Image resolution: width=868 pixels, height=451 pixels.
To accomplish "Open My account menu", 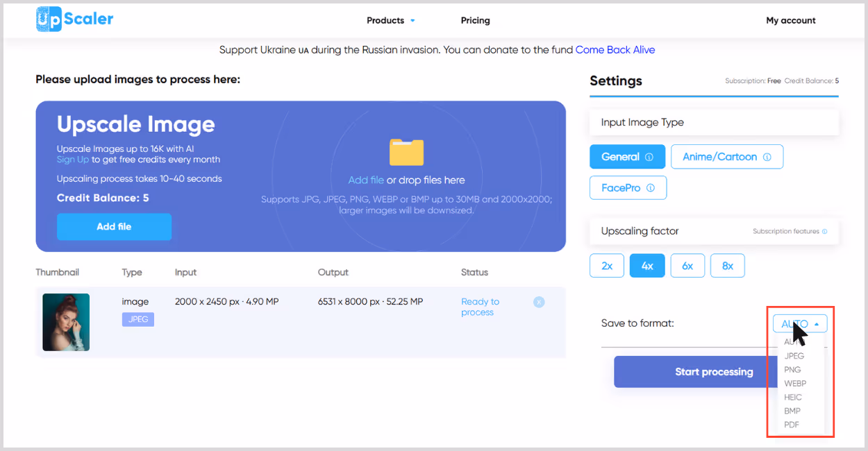I will (x=791, y=20).
